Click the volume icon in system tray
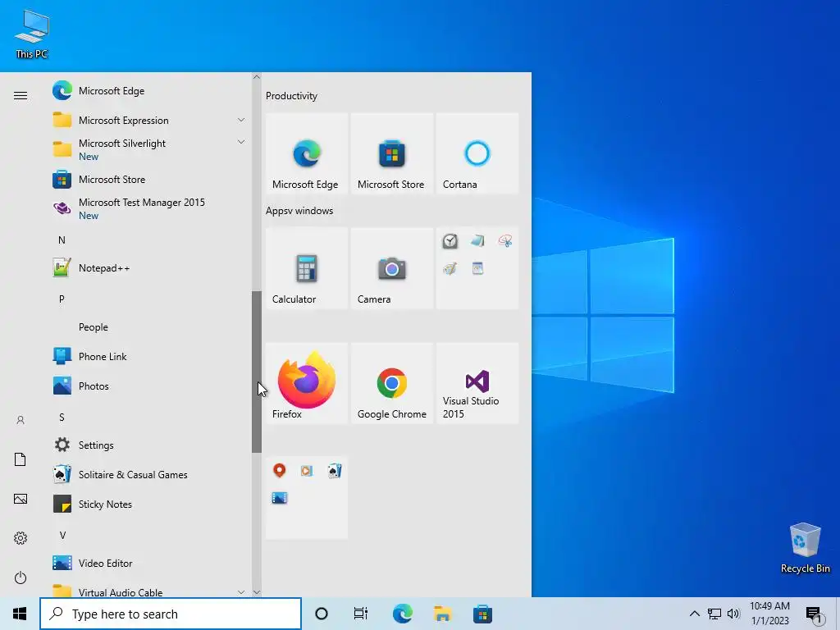840x630 pixels. coord(733,614)
